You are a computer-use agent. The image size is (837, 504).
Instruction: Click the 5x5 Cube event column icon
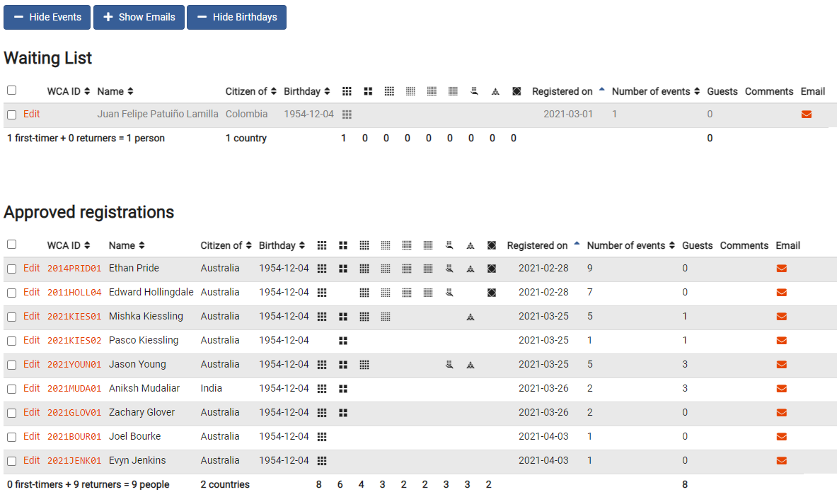(x=386, y=245)
